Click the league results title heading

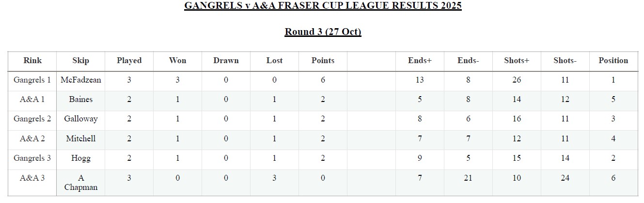pos(323,6)
